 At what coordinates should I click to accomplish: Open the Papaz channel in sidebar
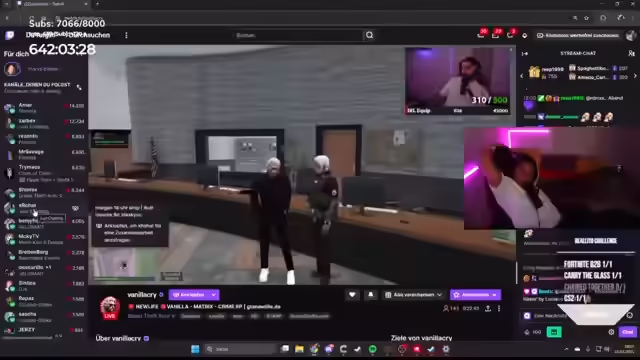click(x=44, y=301)
